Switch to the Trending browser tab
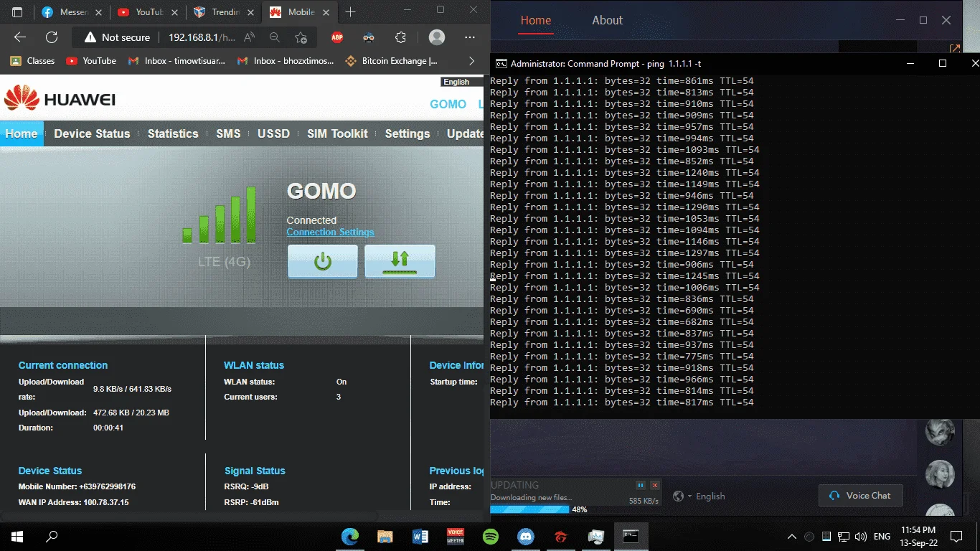Viewport: 980px width, 551px height. pyautogui.click(x=225, y=12)
